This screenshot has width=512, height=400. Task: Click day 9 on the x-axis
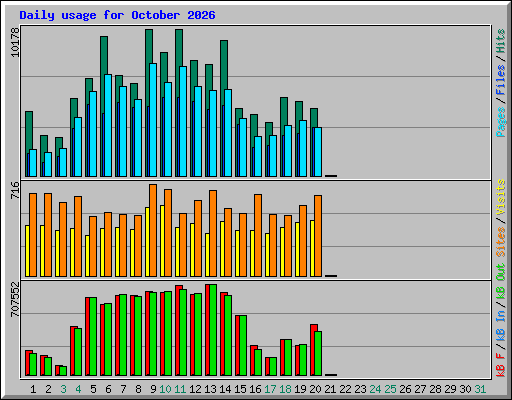pyautogui.click(x=153, y=389)
